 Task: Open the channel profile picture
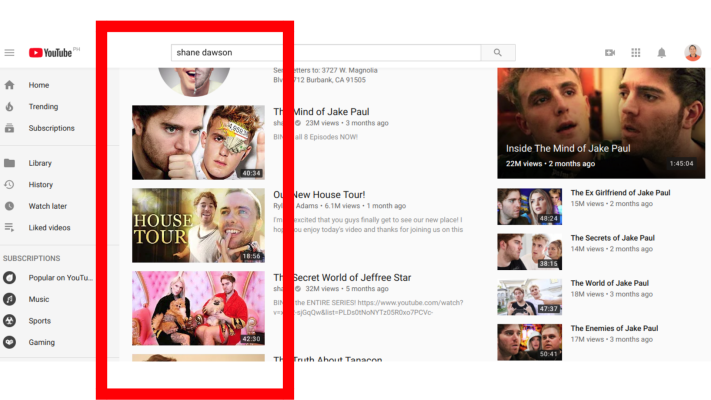(194, 82)
